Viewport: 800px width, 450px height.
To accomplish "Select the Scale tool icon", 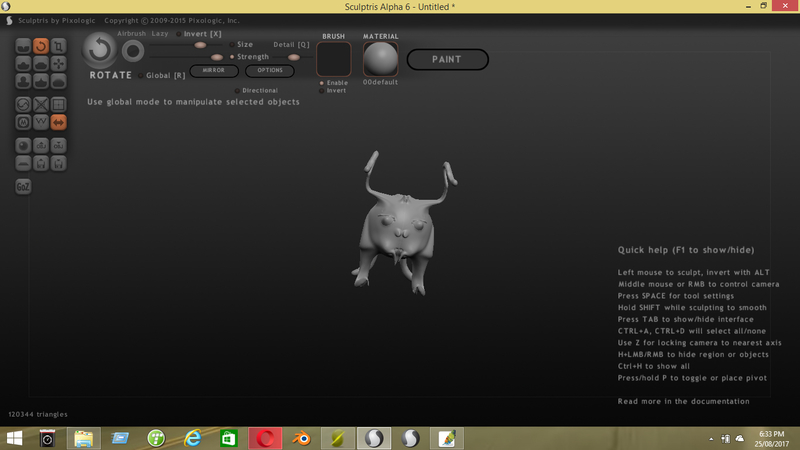I will pos(59,46).
